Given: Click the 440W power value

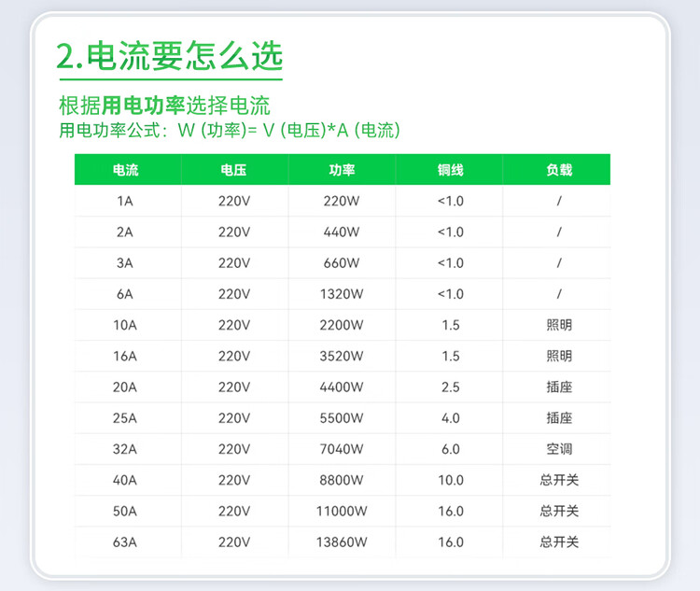Looking at the screenshot, I should (x=342, y=232).
